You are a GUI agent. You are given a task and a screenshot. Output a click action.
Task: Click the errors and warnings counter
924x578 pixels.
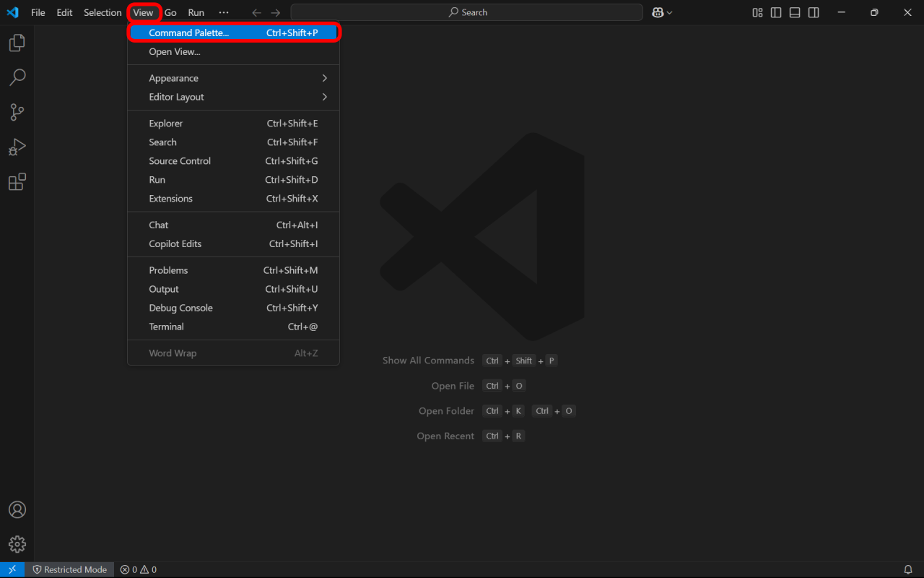pyautogui.click(x=138, y=569)
